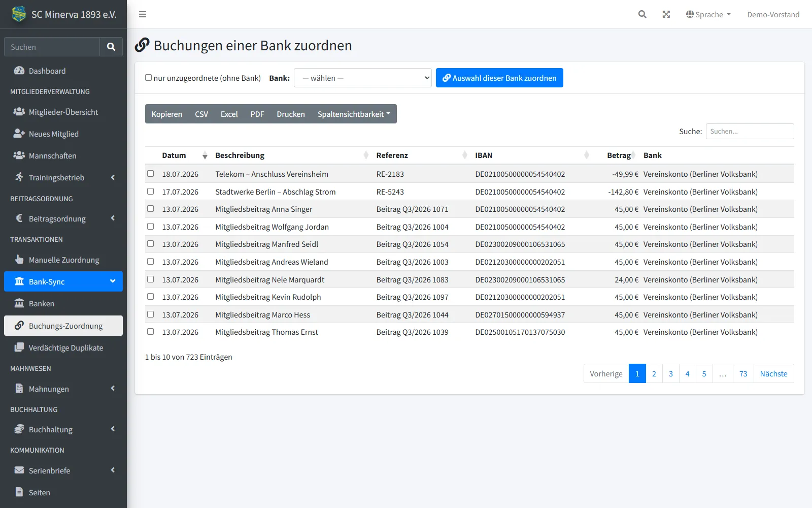Viewport: 812px width, 508px height.
Task: Open the Bank wählen dropdown
Action: pyautogui.click(x=363, y=78)
